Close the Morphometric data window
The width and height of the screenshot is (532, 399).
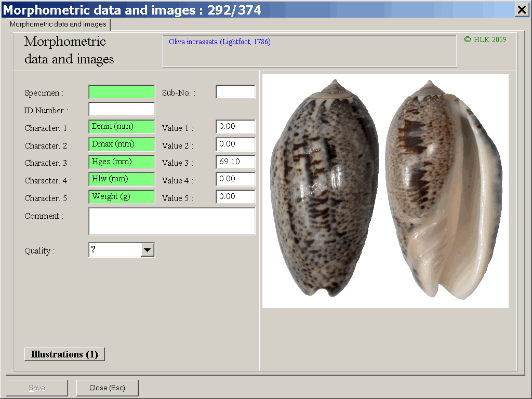[x=521, y=9]
